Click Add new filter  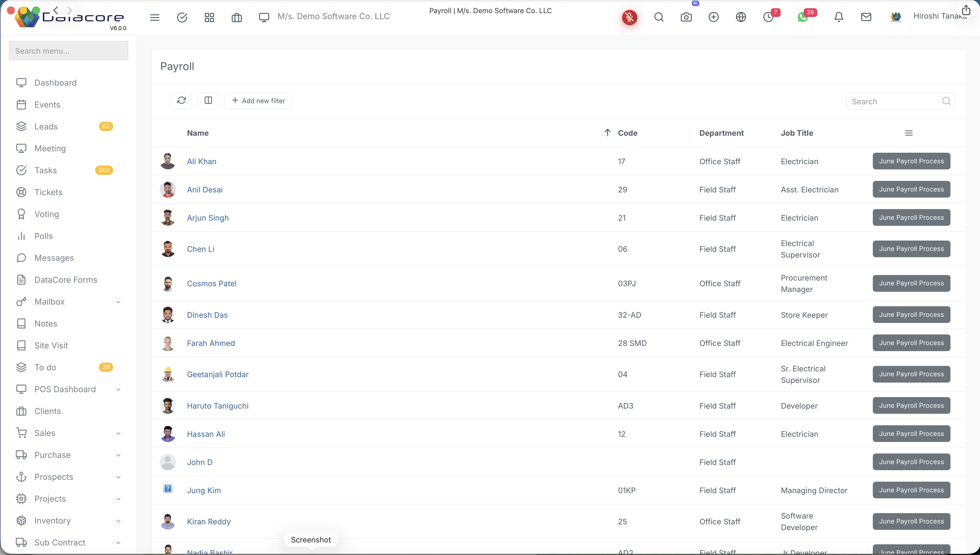pos(258,101)
